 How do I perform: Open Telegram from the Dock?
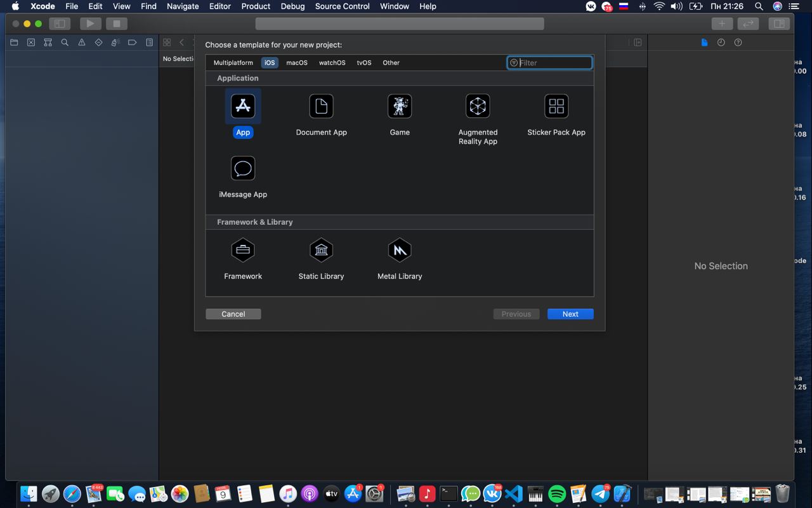600,493
